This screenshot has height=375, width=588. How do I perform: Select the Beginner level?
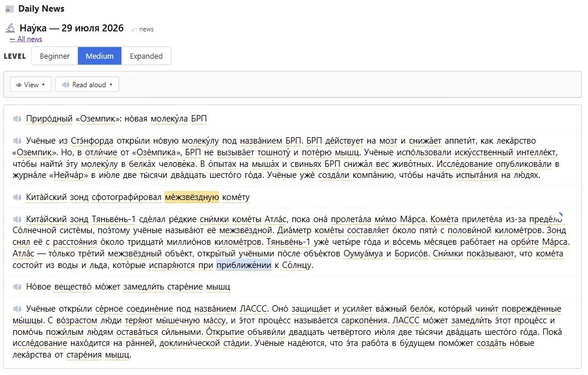(55, 56)
